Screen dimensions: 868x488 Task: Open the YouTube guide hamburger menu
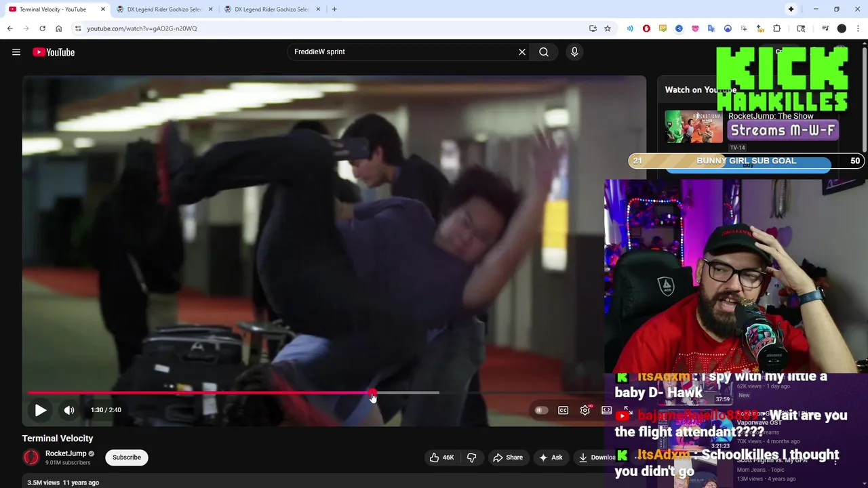[x=16, y=52]
